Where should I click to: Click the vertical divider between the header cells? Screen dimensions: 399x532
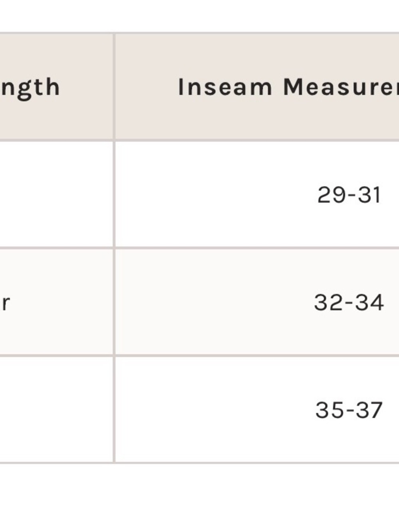click(114, 87)
